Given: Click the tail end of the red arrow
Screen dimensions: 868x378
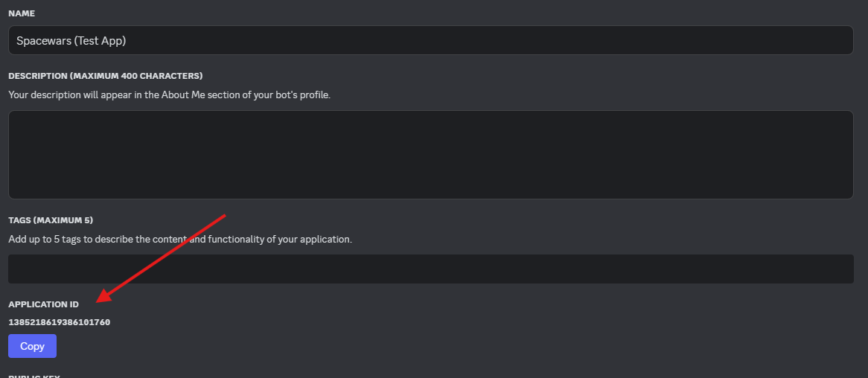Looking at the screenshot, I should 223,217.
